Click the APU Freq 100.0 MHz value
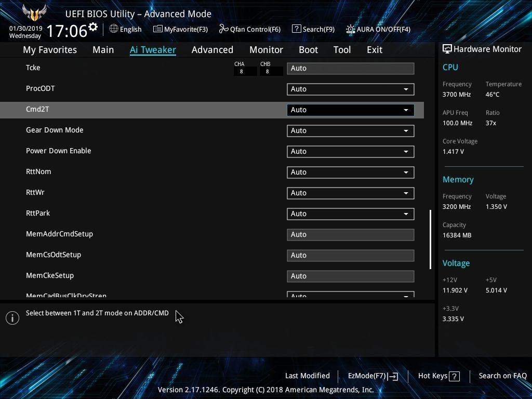532x399 pixels. 457,123
